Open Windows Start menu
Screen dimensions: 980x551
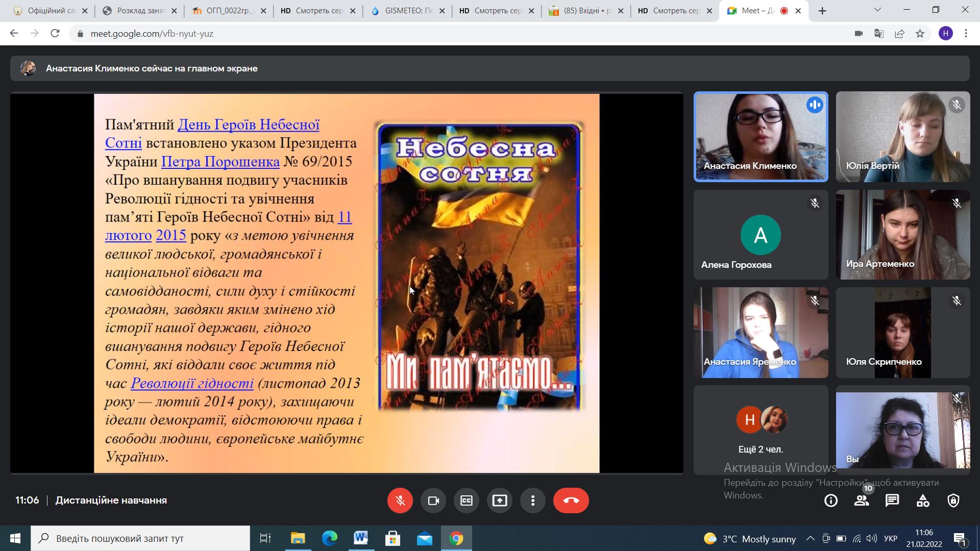tap(15, 538)
